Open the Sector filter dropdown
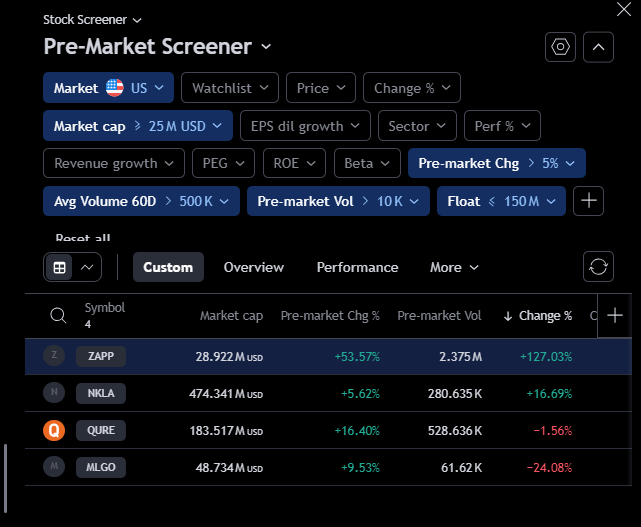Viewport: 641px width, 527px height. point(417,126)
